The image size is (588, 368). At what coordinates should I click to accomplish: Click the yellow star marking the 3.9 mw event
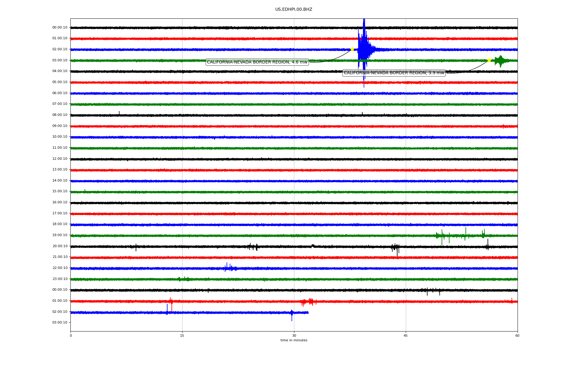[x=489, y=60]
